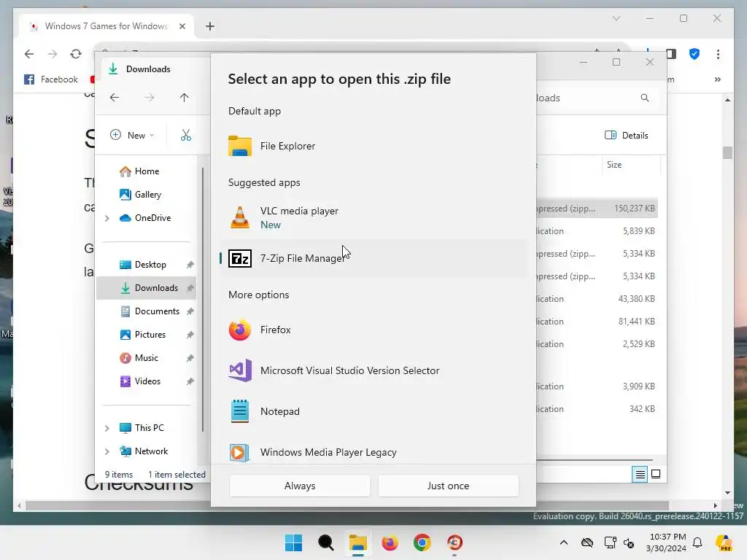Toggle the browser side panel

(671, 54)
